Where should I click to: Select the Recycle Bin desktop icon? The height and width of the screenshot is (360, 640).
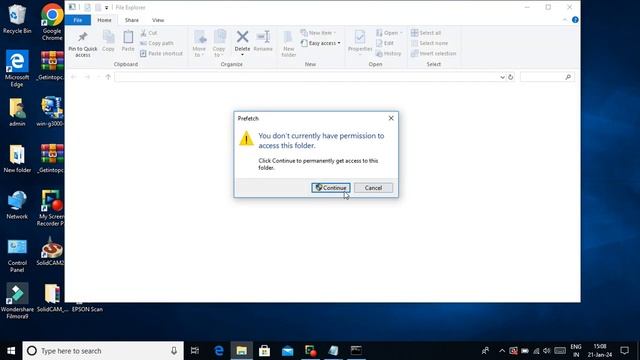tap(17, 19)
